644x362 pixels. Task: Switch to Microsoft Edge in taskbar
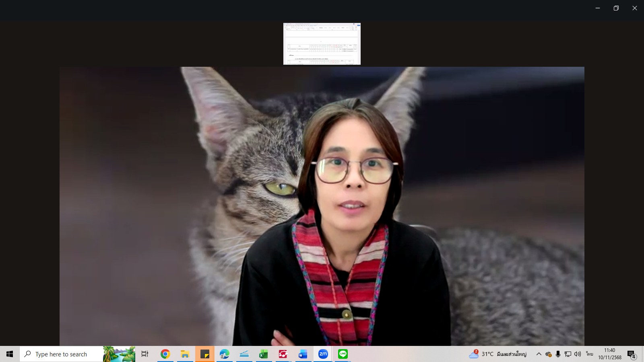[x=224, y=354]
